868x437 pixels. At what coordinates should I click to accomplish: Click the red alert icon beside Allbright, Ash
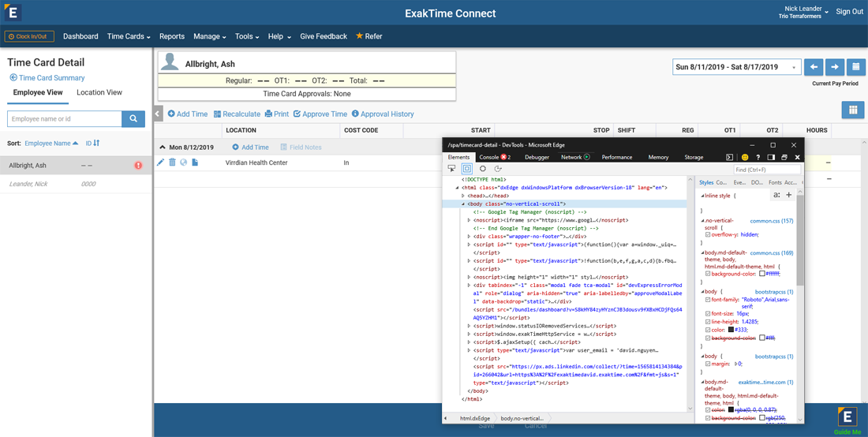[x=138, y=166]
